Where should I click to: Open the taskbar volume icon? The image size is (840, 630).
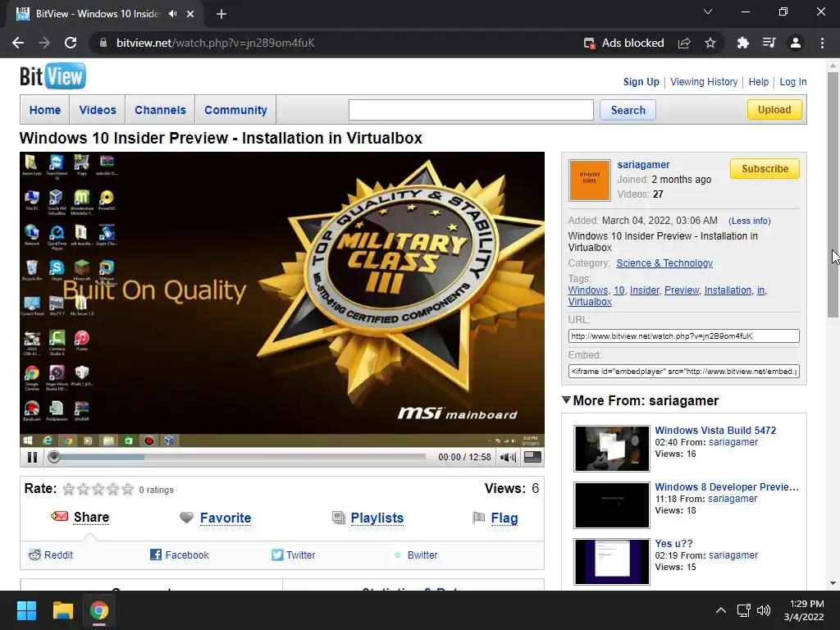(x=764, y=610)
